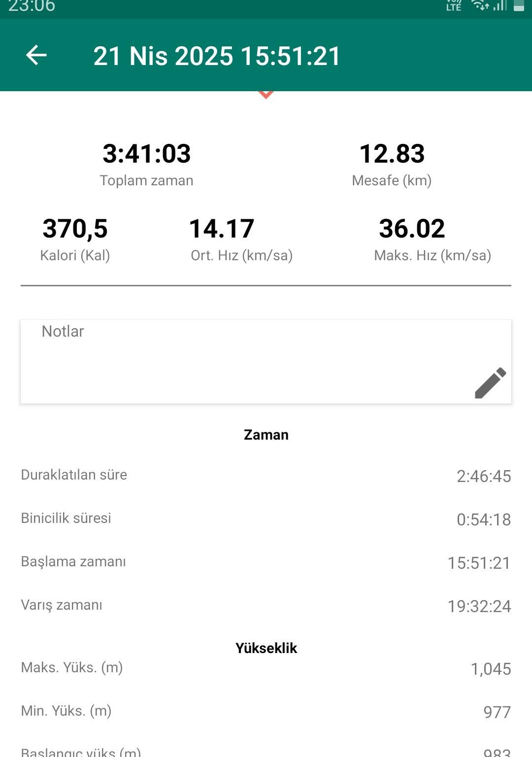Tap the cell signal bars icon
Viewport: 532px width, 757px height.
(500, 5)
